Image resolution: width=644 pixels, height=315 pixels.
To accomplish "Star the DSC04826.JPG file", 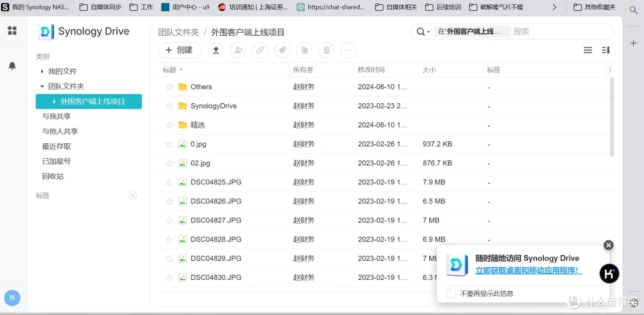I will pos(169,201).
